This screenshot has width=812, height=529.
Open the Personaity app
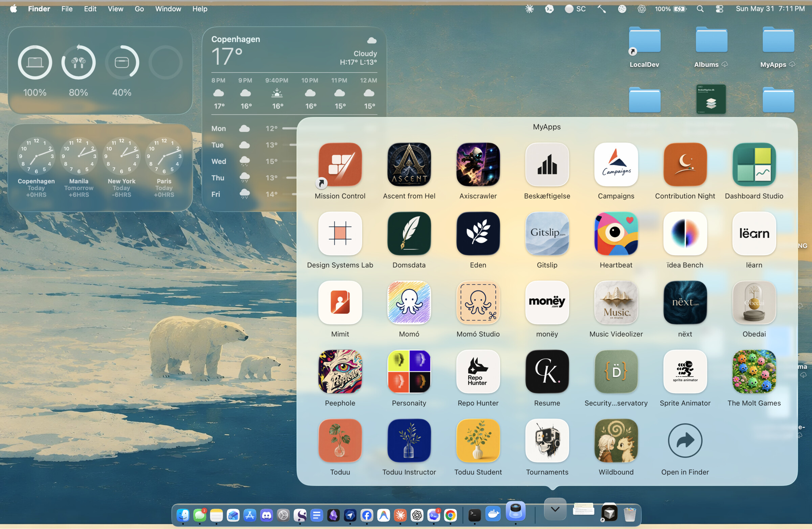click(x=409, y=371)
